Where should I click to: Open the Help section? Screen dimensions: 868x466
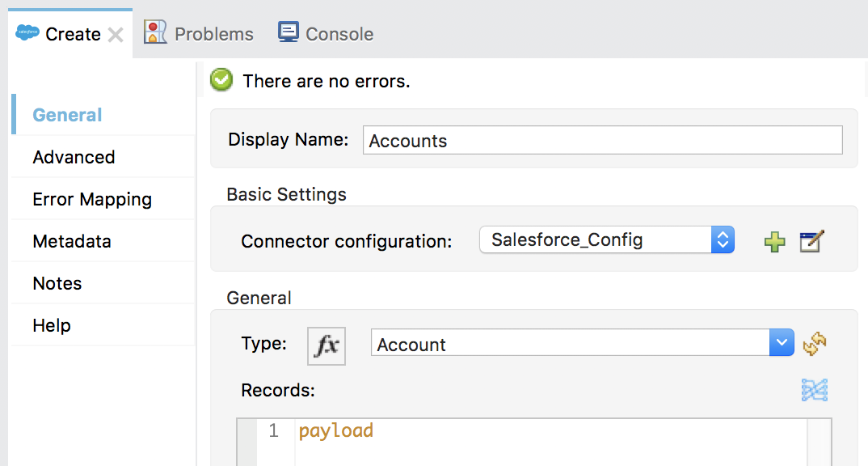[103, 325]
